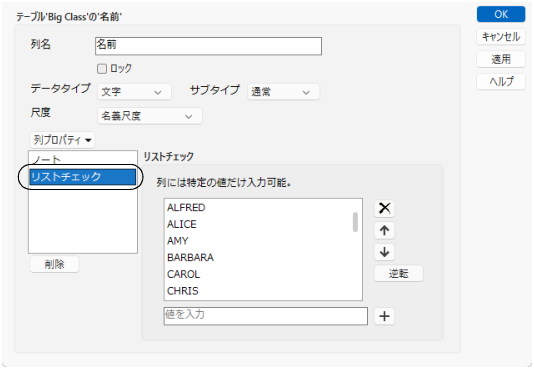Select CHRIS in the value list
Viewport: 534px width, 369px height.
pyautogui.click(x=259, y=291)
